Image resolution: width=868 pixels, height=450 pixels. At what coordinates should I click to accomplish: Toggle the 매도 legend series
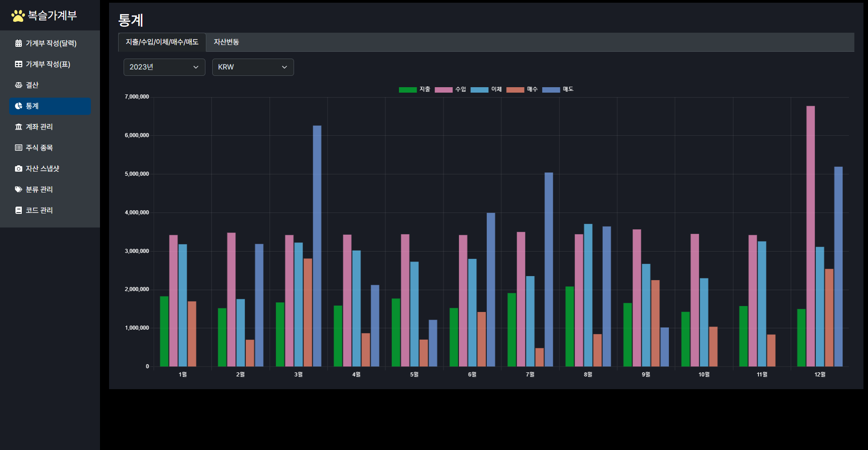(x=558, y=89)
